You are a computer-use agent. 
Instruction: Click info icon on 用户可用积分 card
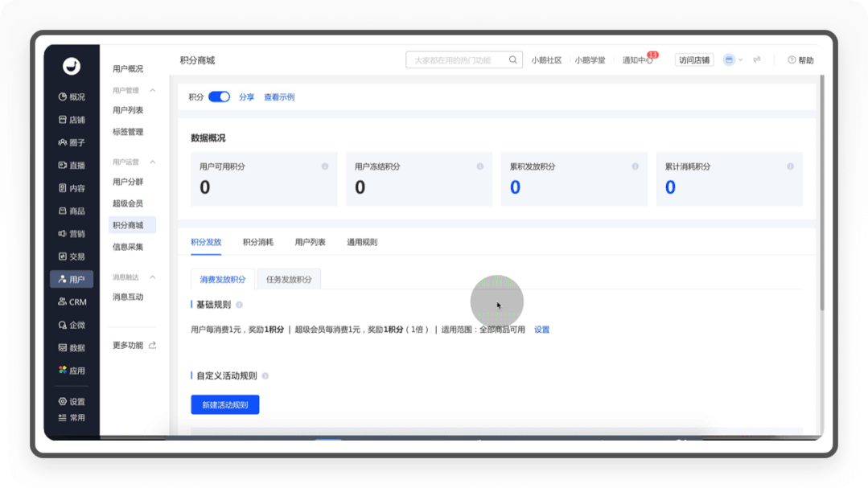tap(325, 166)
